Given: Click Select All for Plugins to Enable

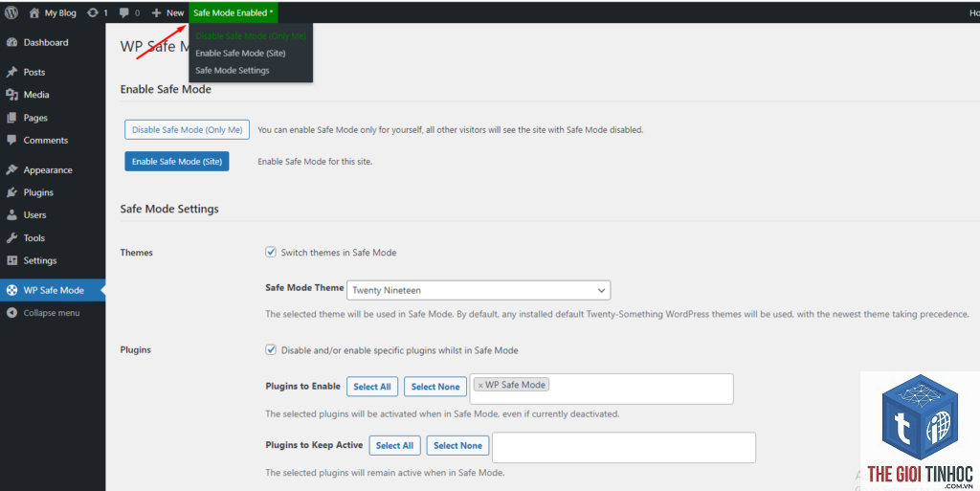Looking at the screenshot, I should click(372, 387).
